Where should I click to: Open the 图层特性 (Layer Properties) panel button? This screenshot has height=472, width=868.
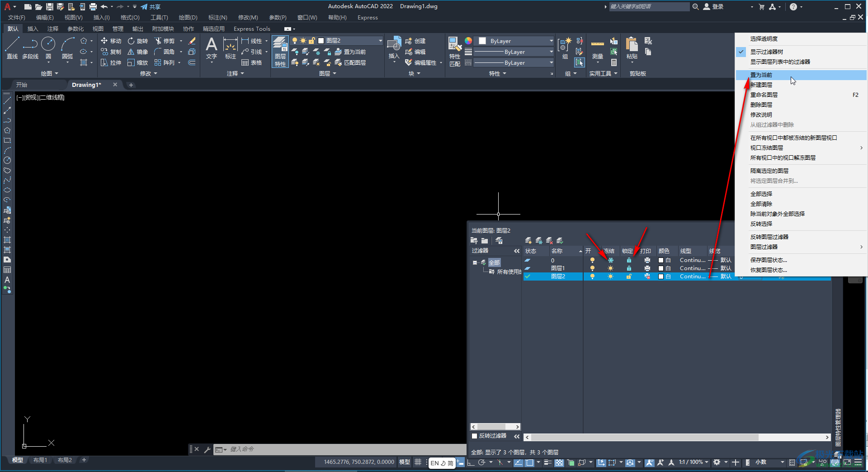click(x=280, y=52)
